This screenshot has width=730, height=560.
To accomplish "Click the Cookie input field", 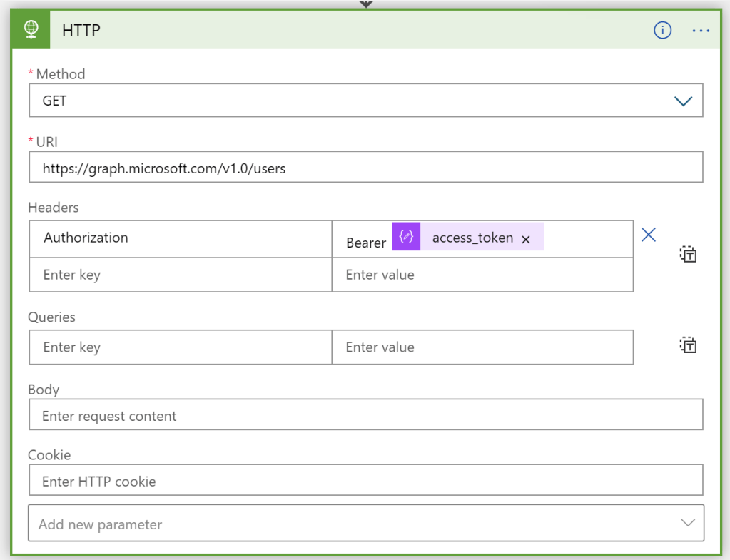I will click(x=365, y=481).
